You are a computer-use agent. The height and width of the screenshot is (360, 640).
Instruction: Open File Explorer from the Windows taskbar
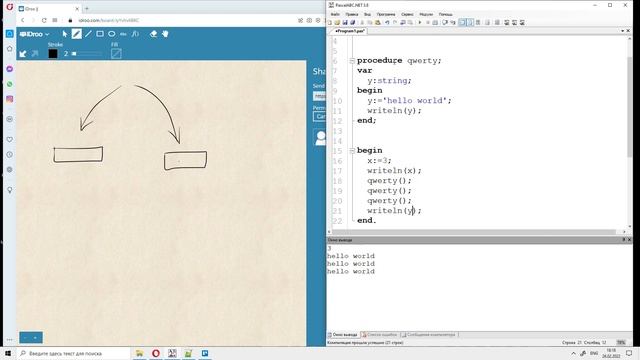140,353
